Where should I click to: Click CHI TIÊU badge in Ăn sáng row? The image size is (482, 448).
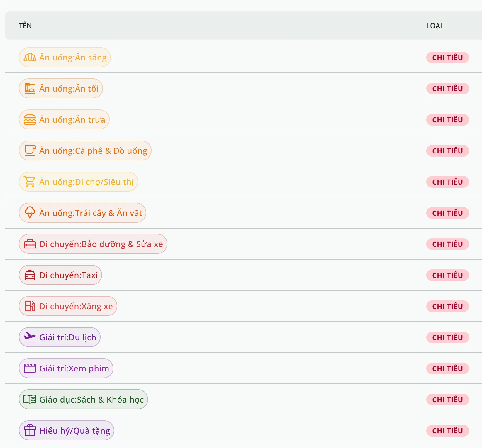coord(447,58)
